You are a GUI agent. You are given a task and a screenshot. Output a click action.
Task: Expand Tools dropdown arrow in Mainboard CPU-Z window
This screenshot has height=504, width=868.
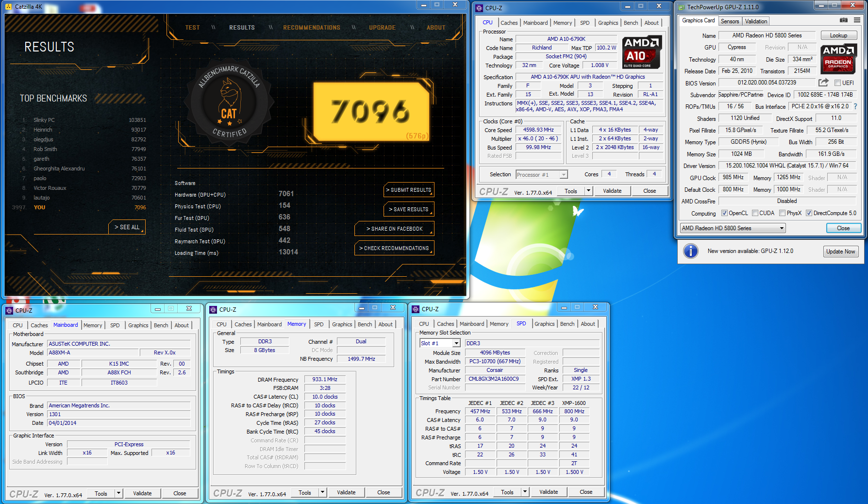pyautogui.click(x=118, y=493)
